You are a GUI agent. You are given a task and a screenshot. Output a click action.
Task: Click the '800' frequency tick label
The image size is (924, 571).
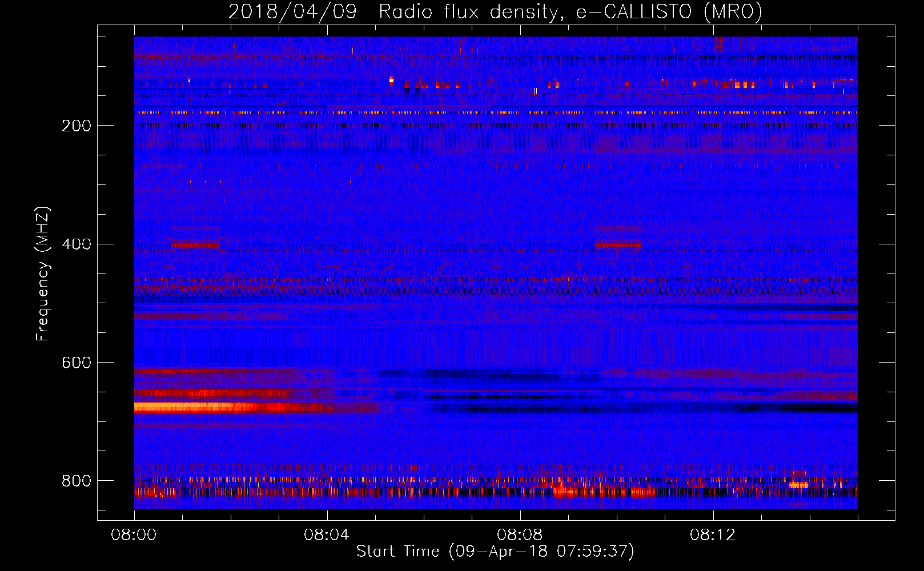[77, 481]
